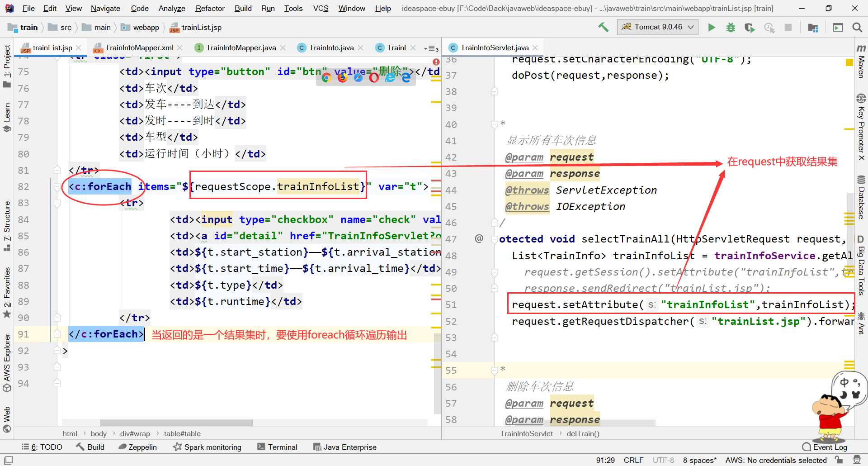Run with coverage shield icon
The height and width of the screenshot is (466, 868).
tap(750, 28)
